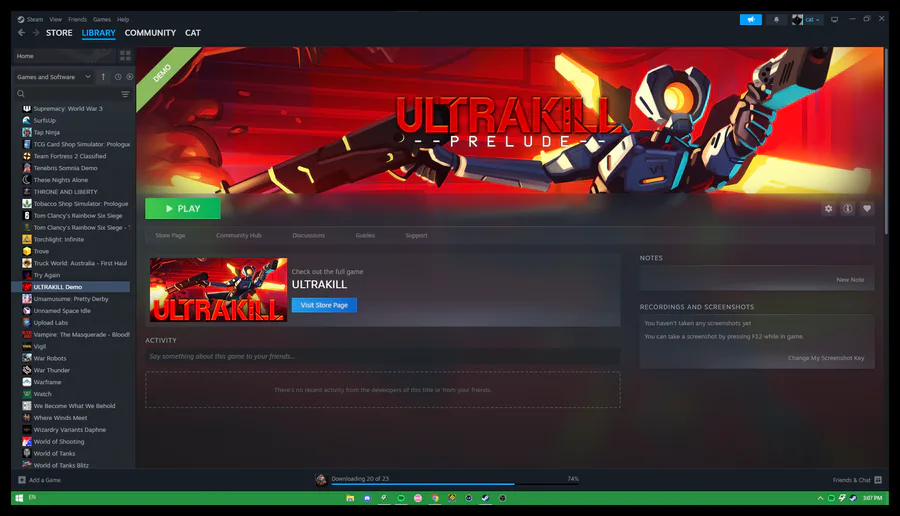Open the Steam logo menu
Viewport: 900px width, 516px height.
click(30, 20)
